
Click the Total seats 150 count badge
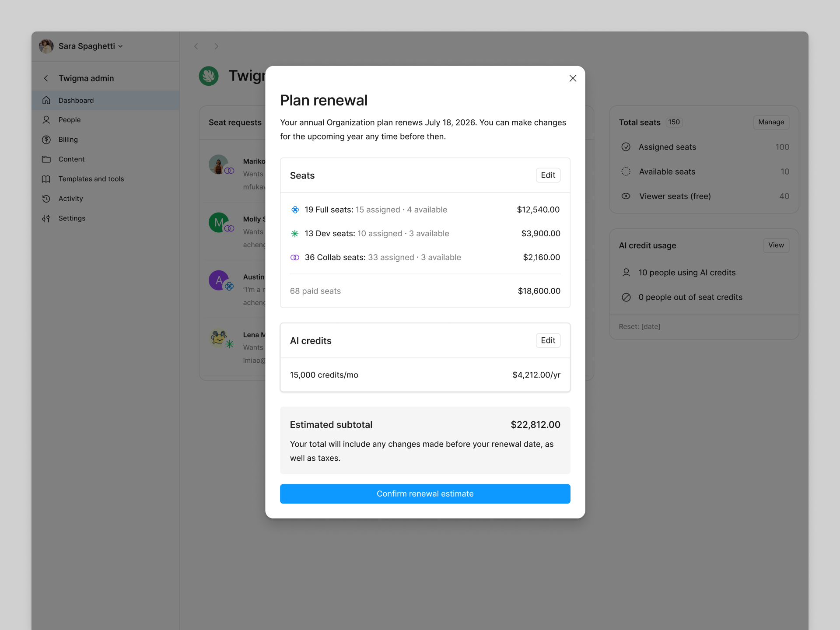click(x=674, y=122)
